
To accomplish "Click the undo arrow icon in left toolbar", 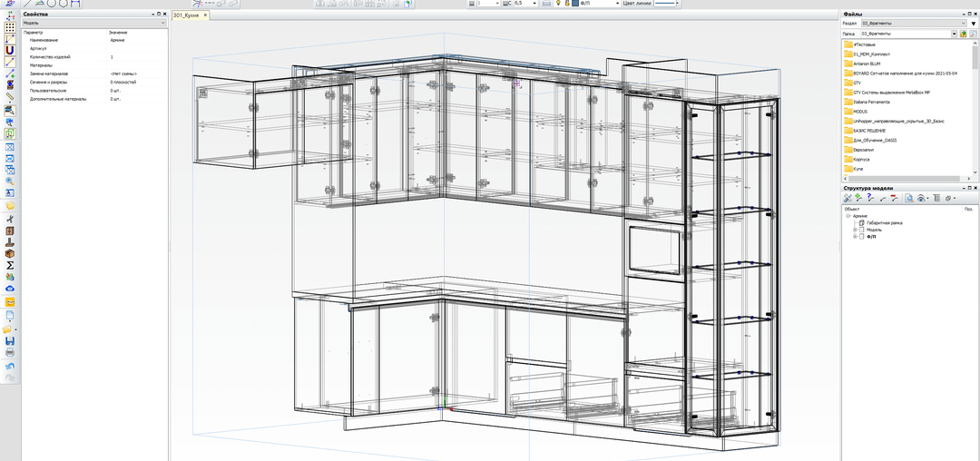I will 9,366.
